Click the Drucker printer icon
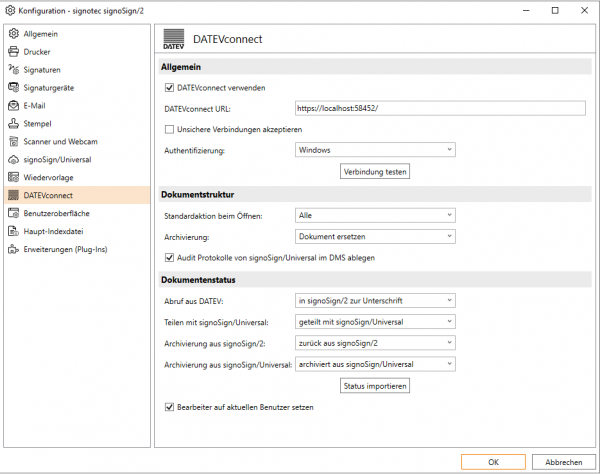Image resolution: width=600 pixels, height=474 pixels. (14, 52)
